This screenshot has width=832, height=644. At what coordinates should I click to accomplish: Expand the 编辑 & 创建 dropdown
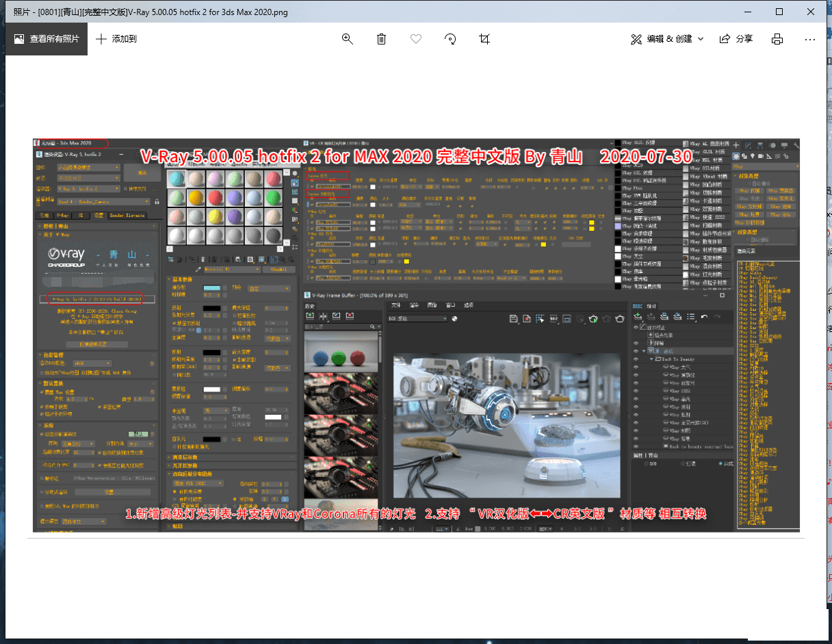click(x=667, y=39)
